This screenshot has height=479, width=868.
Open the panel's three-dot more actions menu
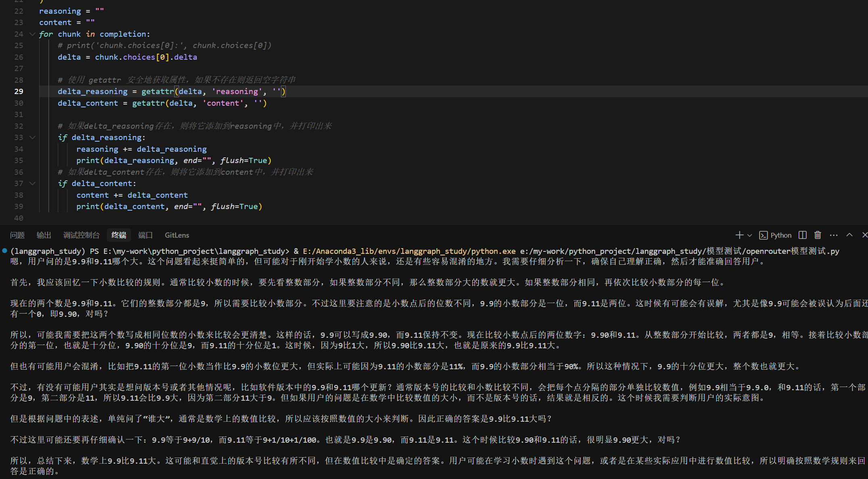pos(834,235)
